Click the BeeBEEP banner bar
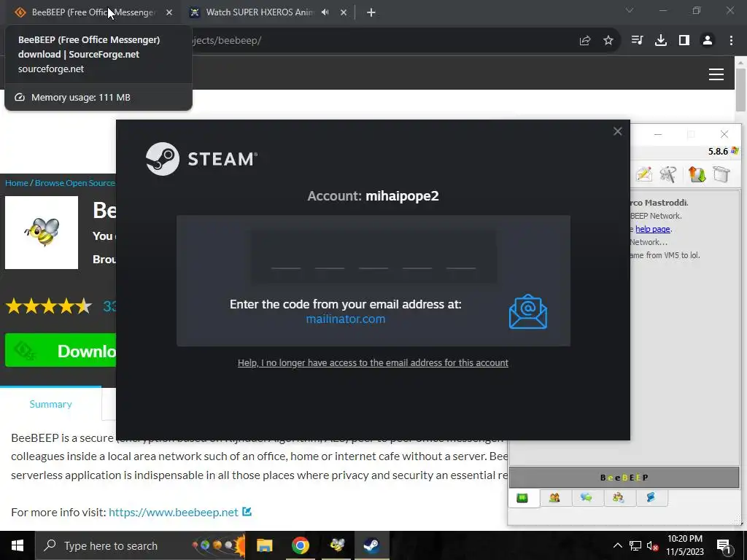747x560 pixels. click(624, 478)
